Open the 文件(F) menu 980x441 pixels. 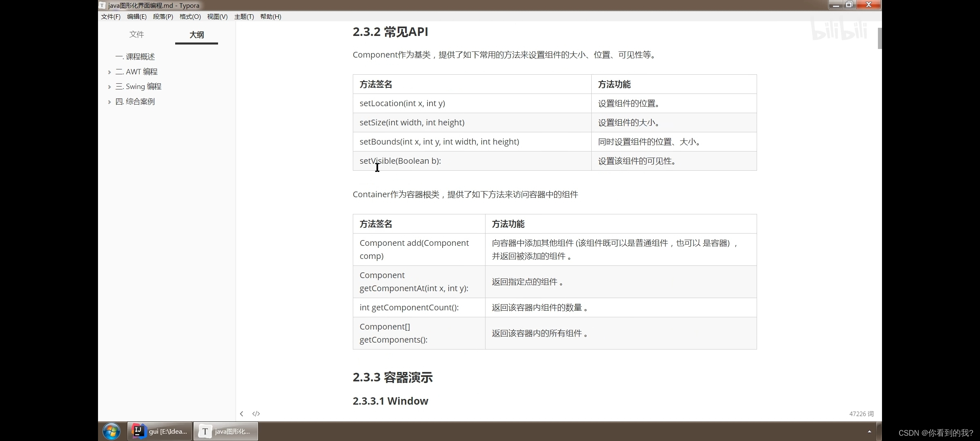coord(111,17)
